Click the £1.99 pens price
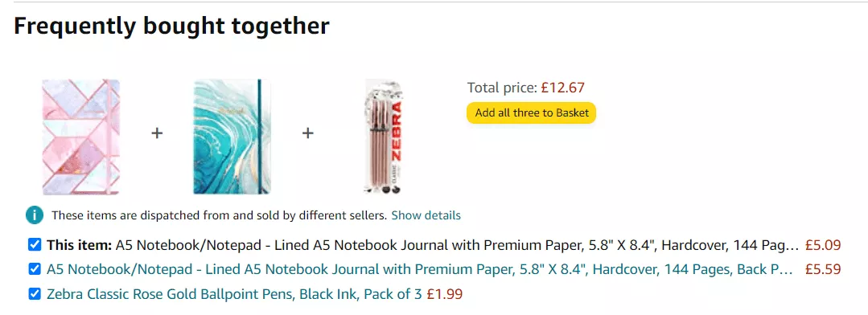Screen dimensions: 868x315 coord(445,295)
